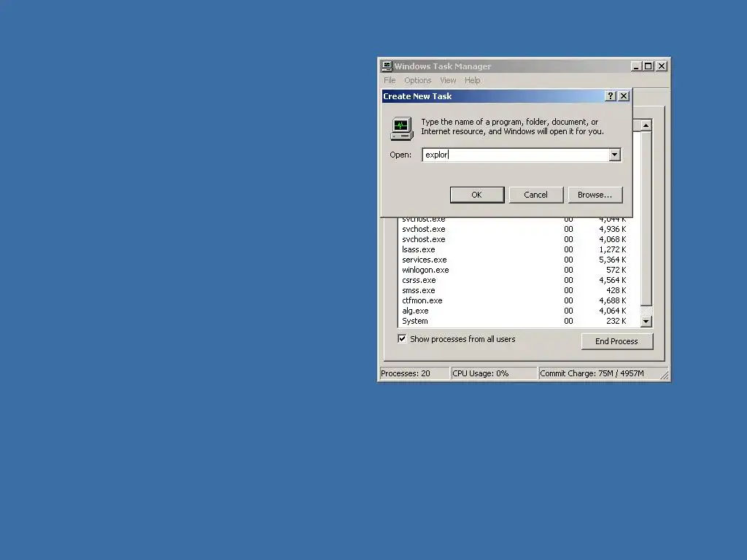Open the File menu
The image size is (747, 560).
[390, 80]
